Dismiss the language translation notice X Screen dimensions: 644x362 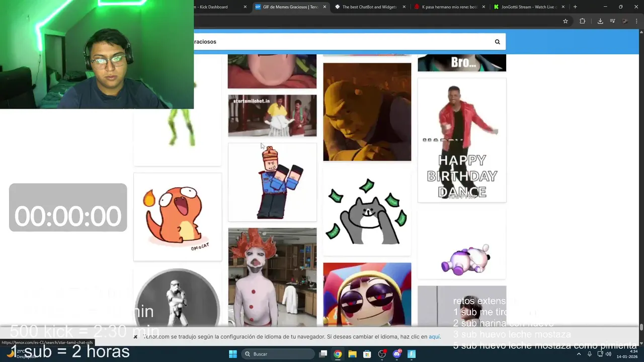click(x=135, y=337)
